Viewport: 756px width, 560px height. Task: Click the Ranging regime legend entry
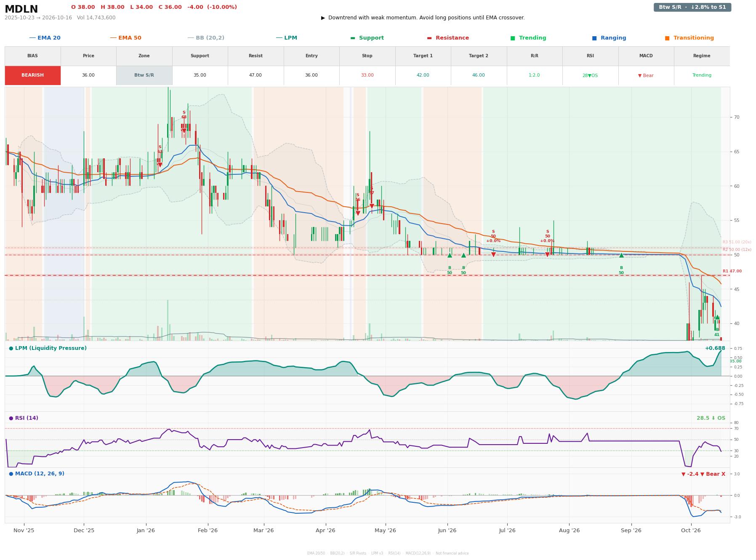pos(609,38)
